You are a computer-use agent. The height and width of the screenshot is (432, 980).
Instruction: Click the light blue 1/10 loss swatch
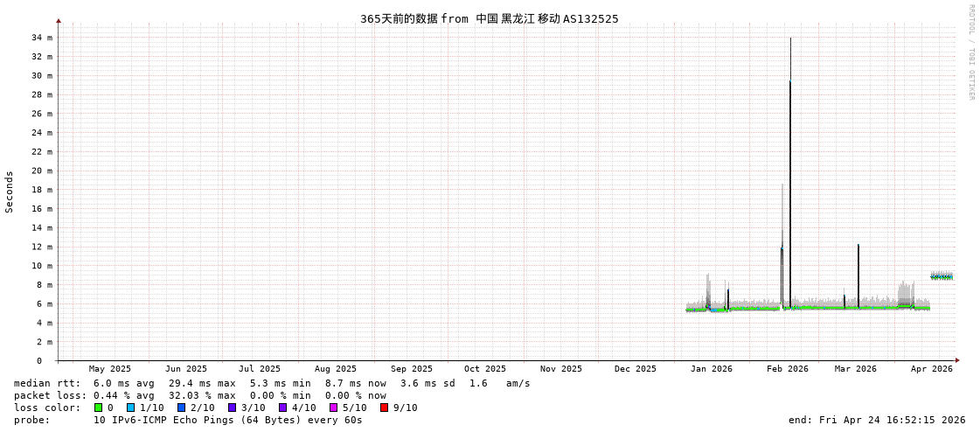click(131, 408)
